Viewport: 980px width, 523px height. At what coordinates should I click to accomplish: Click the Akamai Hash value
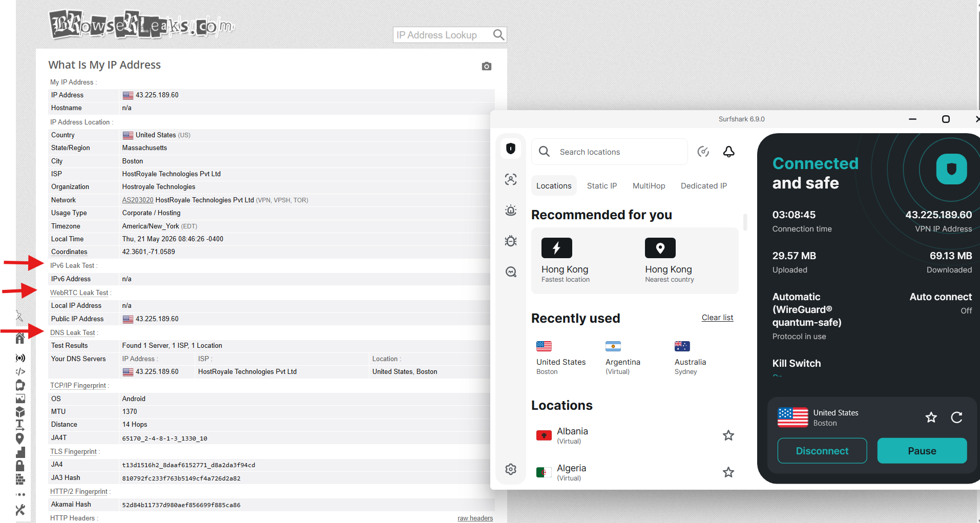(x=181, y=505)
